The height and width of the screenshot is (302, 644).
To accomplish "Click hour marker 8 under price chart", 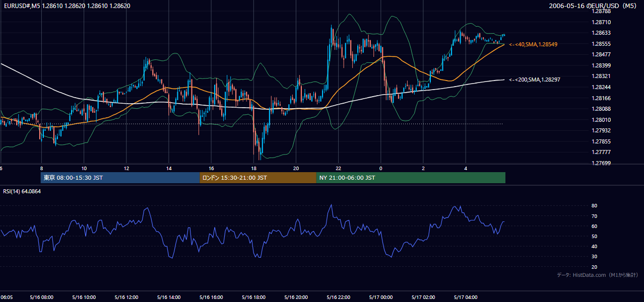I will tap(41, 169).
